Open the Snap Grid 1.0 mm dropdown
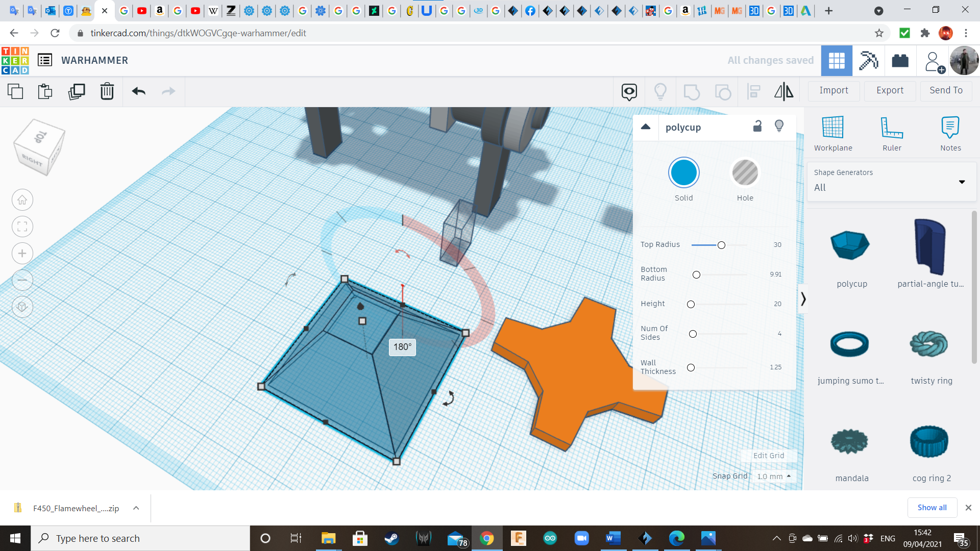The image size is (980, 551). tap(774, 476)
